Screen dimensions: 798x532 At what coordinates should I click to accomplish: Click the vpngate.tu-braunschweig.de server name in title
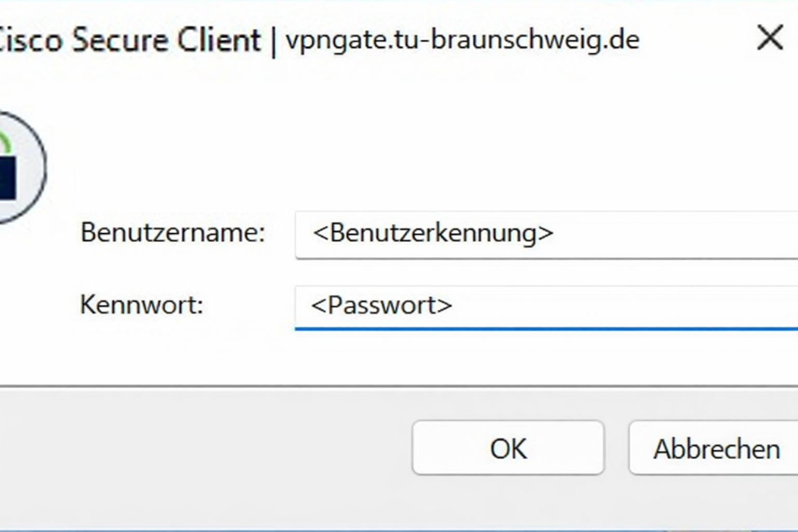click(x=462, y=40)
